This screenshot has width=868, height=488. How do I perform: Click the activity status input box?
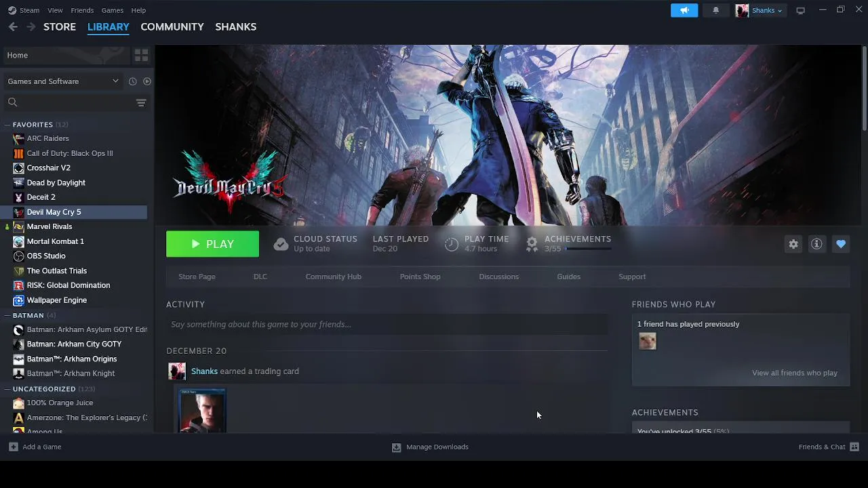387,324
